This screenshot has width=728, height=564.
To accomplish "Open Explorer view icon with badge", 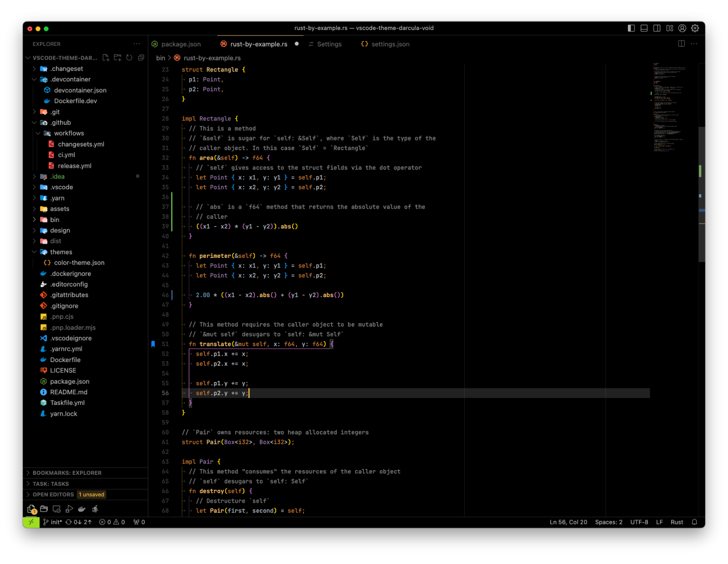I will point(31,509).
